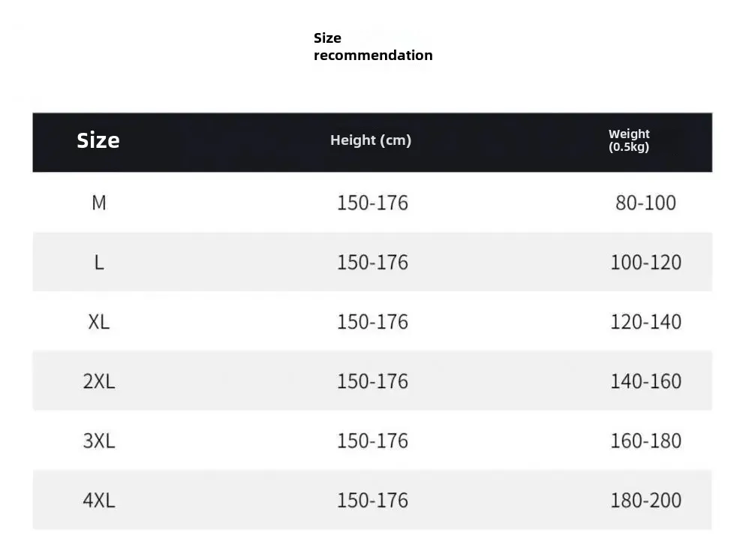Click the Height (cm) column header
The height and width of the screenshot is (560, 743).
coord(371,140)
